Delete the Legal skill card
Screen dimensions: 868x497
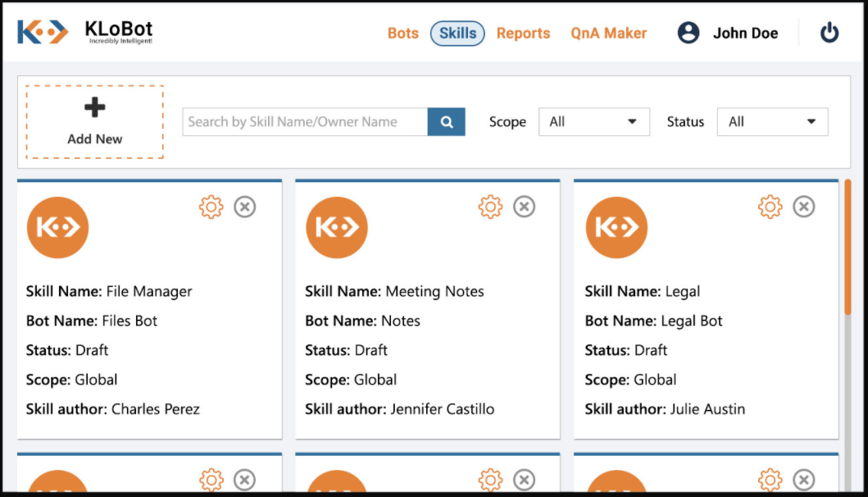tap(804, 207)
